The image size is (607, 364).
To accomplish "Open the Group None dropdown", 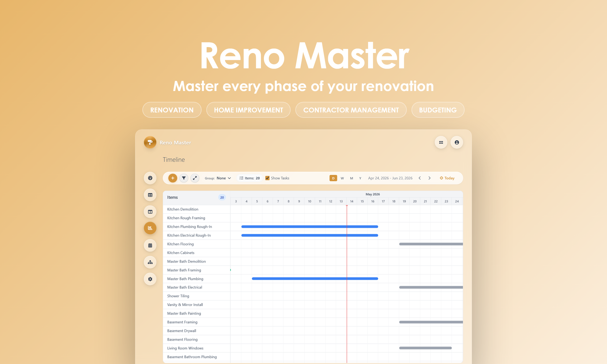I will tap(218, 178).
